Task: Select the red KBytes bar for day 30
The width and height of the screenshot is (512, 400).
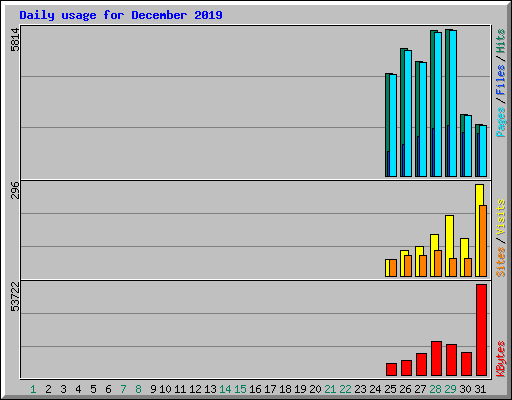Action: click(466, 364)
